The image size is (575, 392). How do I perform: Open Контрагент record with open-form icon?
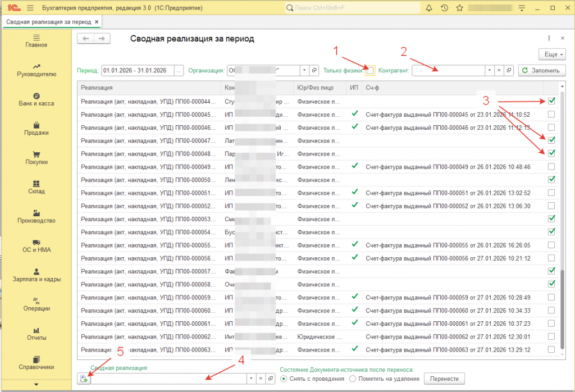pos(509,70)
